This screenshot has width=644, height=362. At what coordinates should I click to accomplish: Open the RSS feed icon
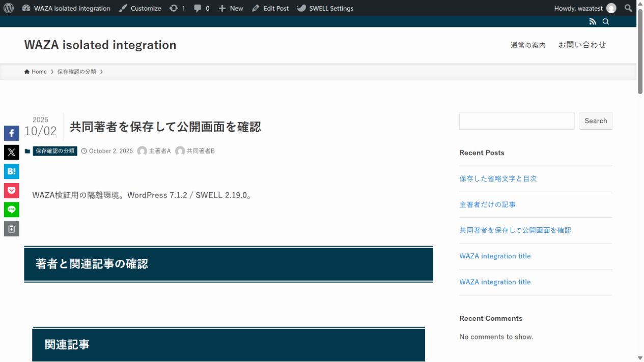(x=593, y=21)
